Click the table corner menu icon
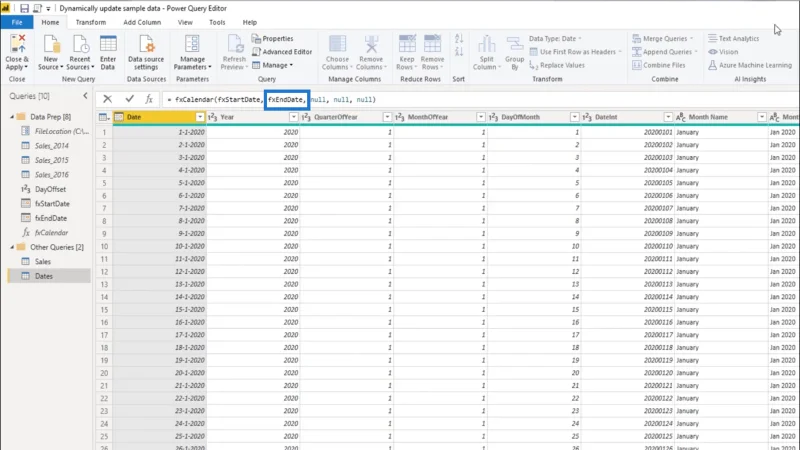Viewport: 800px width, 450px height. [x=104, y=117]
